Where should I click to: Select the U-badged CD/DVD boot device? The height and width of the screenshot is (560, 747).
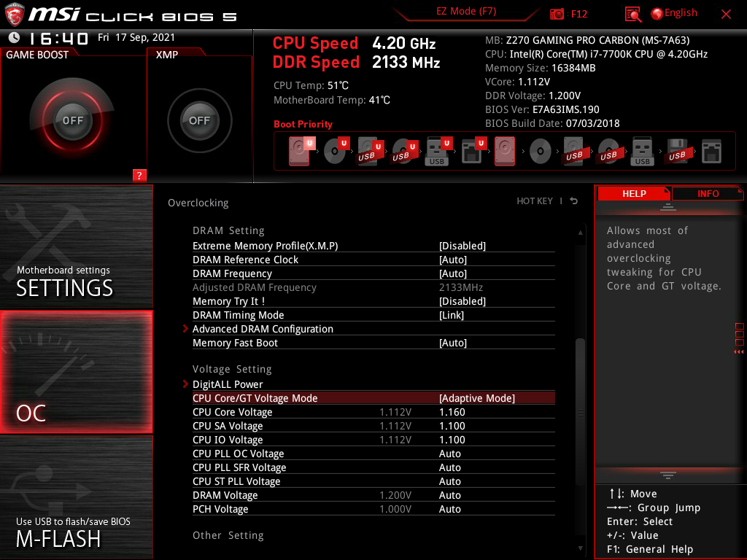coord(336,151)
